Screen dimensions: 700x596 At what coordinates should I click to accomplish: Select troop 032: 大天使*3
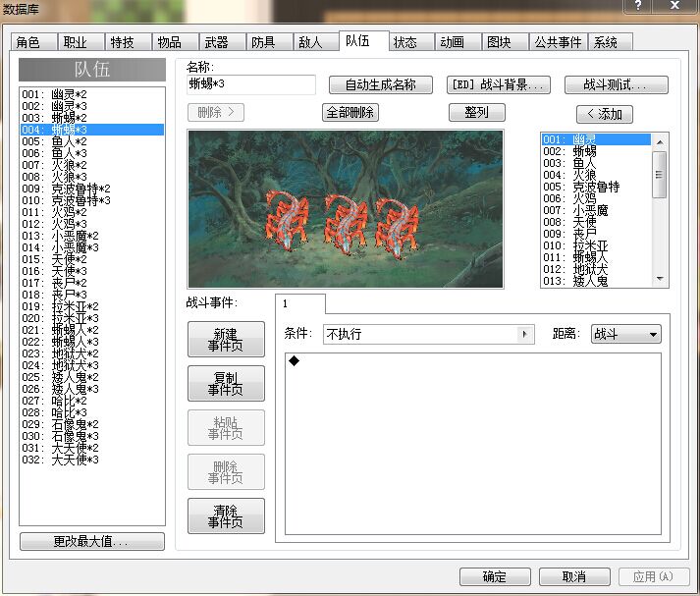coord(92,460)
